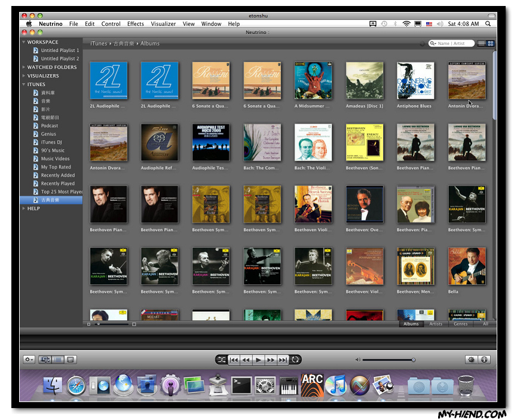Open System Preferences from the dock

click(265, 386)
